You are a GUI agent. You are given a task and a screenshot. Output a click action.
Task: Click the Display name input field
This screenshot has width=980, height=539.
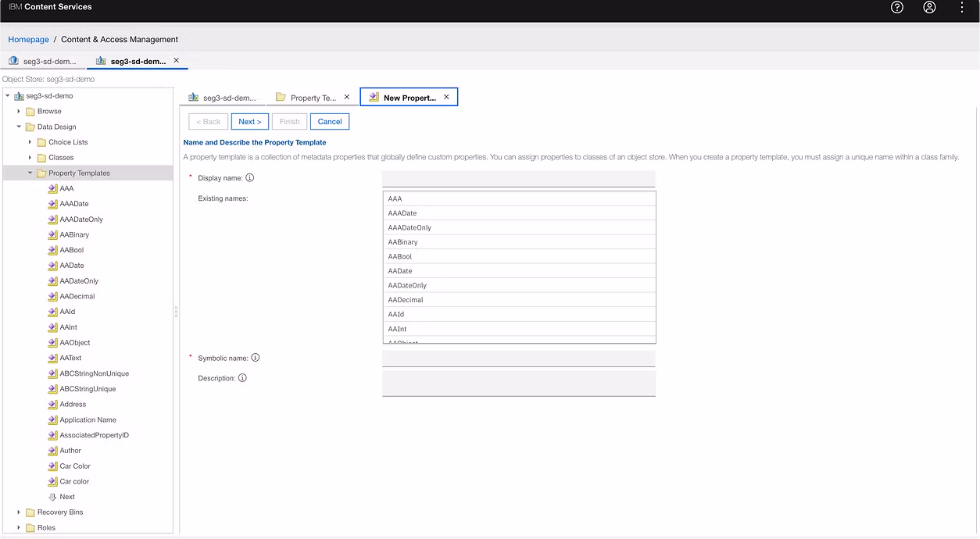pyautogui.click(x=519, y=179)
